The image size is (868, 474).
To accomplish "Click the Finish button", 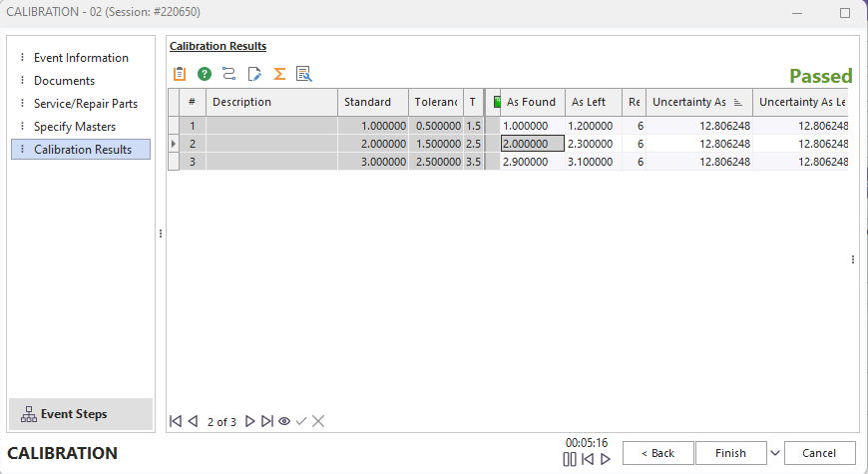I will 730,453.
